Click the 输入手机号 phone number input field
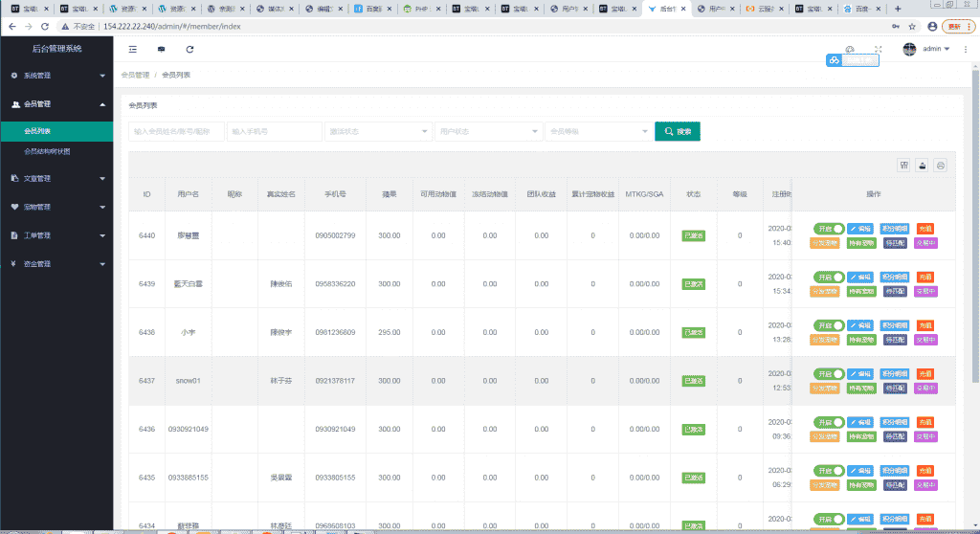Image resolution: width=980 pixels, height=534 pixels. (275, 131)
